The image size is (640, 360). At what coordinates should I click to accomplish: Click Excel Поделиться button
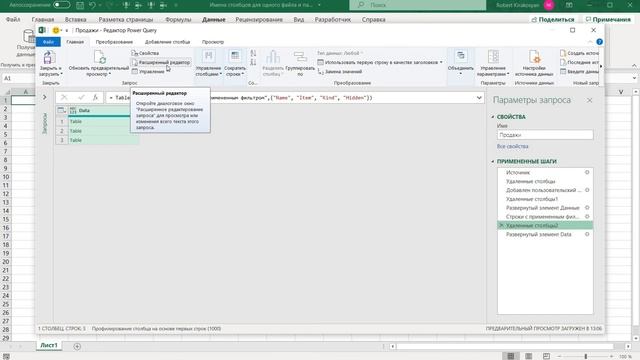553,19
